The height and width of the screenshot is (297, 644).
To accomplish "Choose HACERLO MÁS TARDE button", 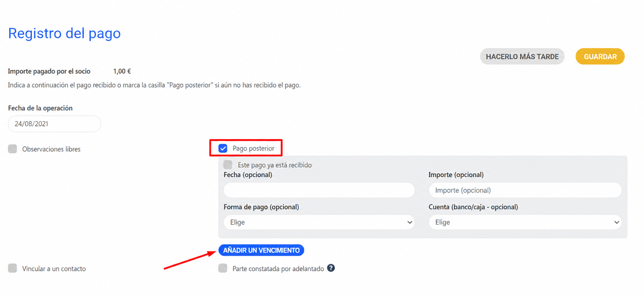I will 522,57.
